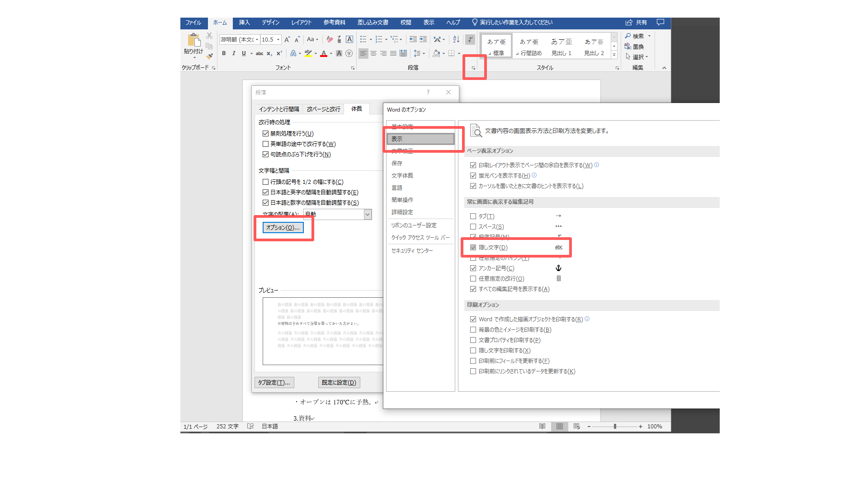This screenshot has height=488, width=868.
Task: Toggle italic formatting
Action: point(233,53)
